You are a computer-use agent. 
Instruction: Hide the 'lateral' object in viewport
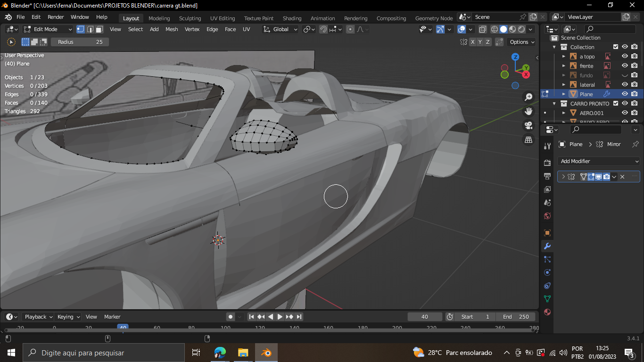[625, 85]
